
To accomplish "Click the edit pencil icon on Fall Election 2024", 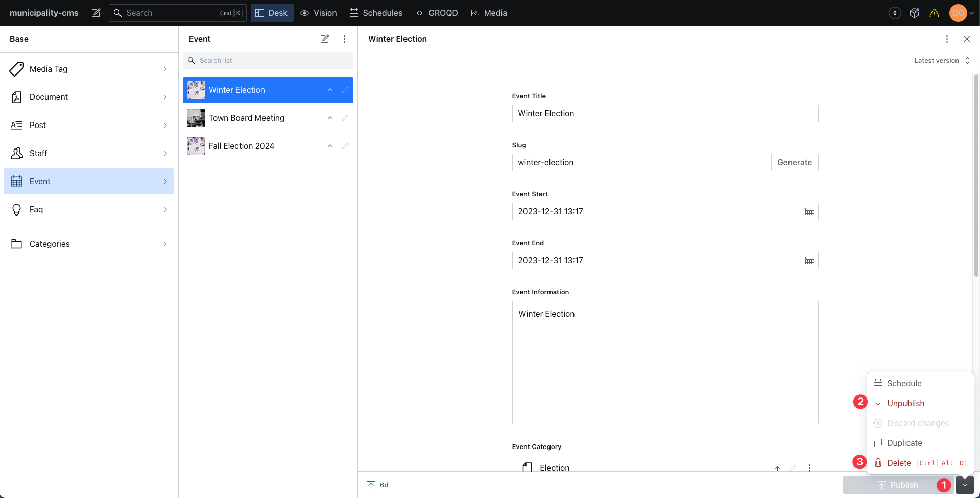I will point(345,146).
